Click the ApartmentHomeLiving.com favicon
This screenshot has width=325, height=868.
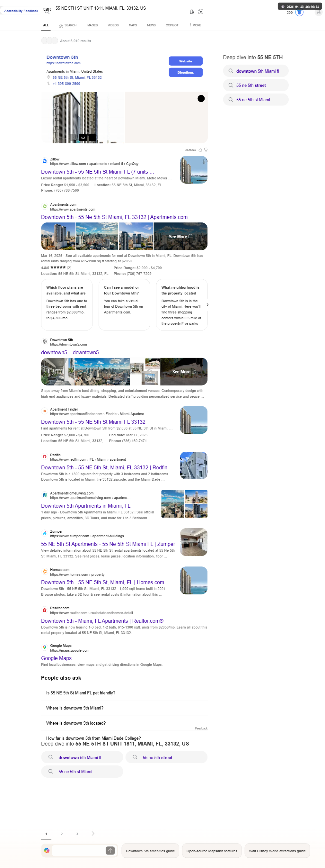coord(44,495)
